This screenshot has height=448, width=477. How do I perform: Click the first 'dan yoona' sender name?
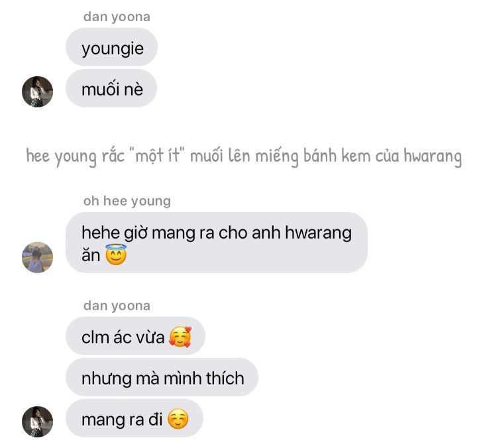click(x=117, y=17)
